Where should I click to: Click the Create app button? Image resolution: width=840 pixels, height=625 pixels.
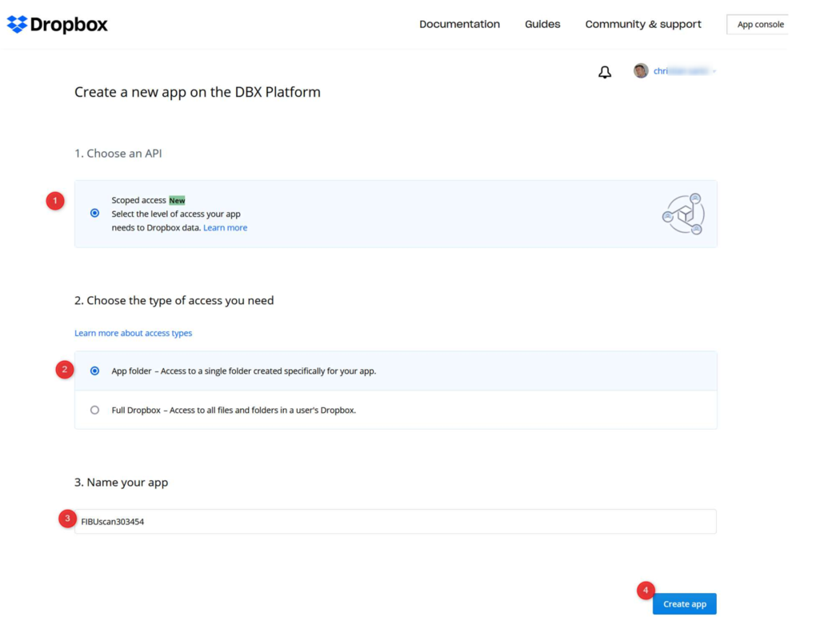(x=685, y=604)
